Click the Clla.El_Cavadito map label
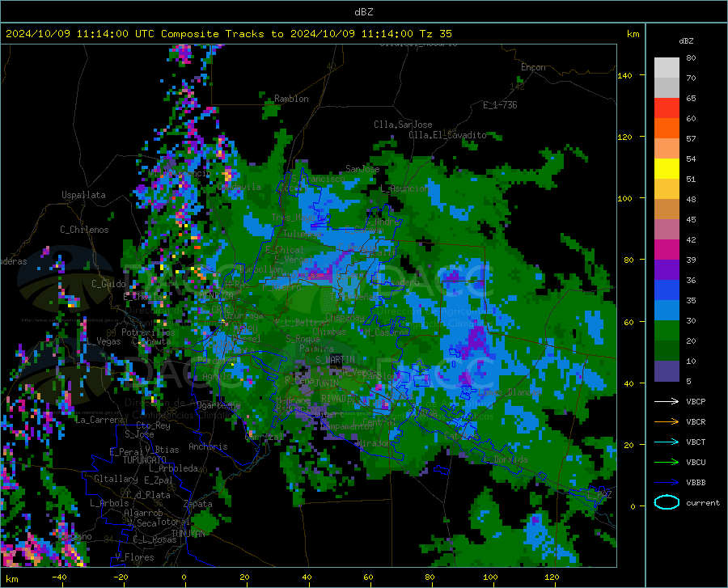The height and width of the screenshot is (588, 728). (x=447, y=135)
